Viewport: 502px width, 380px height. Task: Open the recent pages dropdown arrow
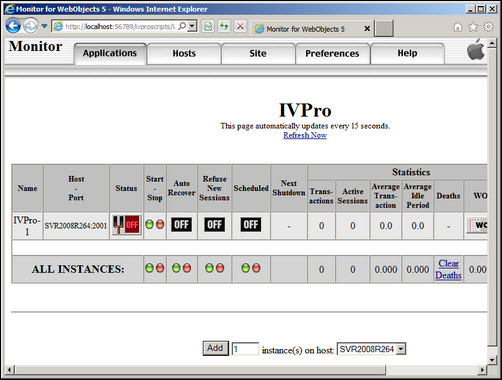tap(44, 26)
